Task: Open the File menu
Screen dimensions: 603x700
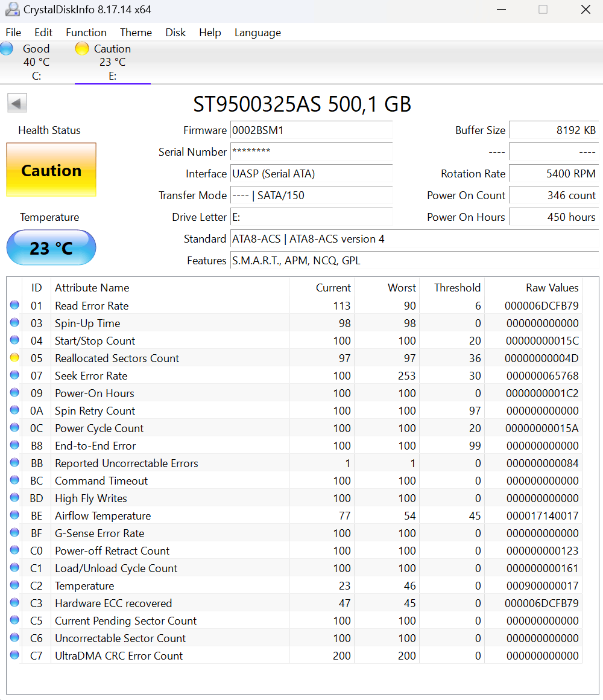Action: [13, 33]
